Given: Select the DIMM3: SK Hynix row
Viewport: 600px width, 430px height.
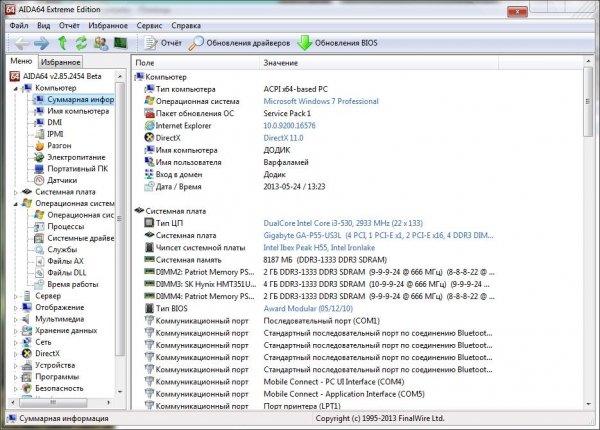Looking at the screenshot, I should click(320, 284).
